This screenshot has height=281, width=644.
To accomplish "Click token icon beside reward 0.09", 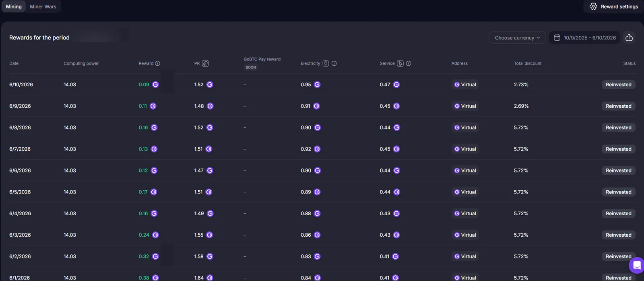I will 155,85.
